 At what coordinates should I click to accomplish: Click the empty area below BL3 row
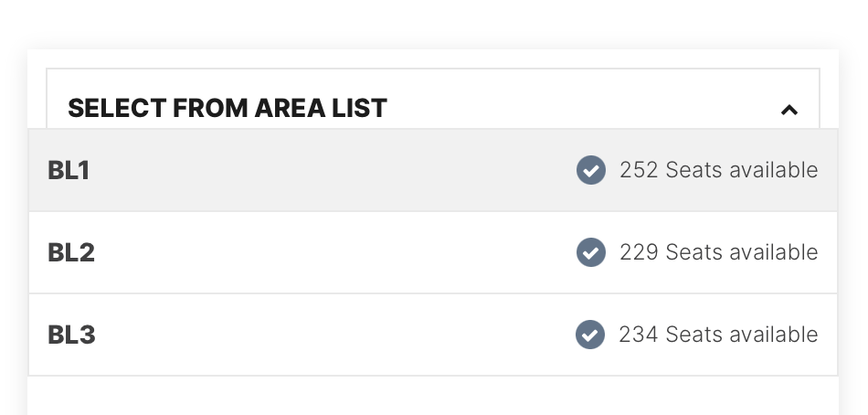(433, 396)
